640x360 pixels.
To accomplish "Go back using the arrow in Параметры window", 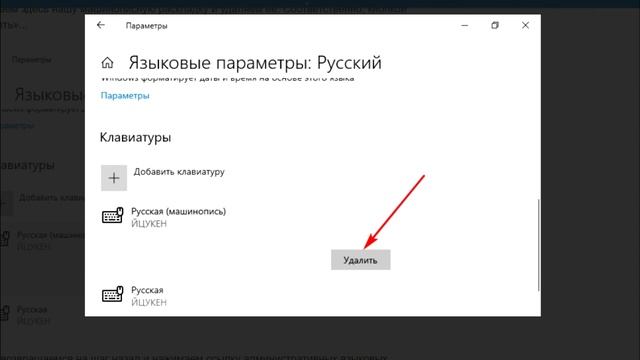I will click(101, 25).
